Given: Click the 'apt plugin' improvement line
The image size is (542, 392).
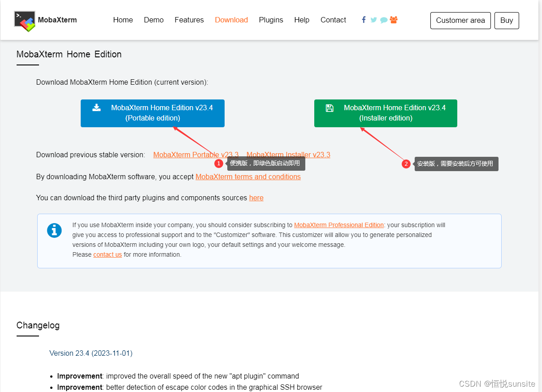Looking at the screenshot, I should click(178, 376).
